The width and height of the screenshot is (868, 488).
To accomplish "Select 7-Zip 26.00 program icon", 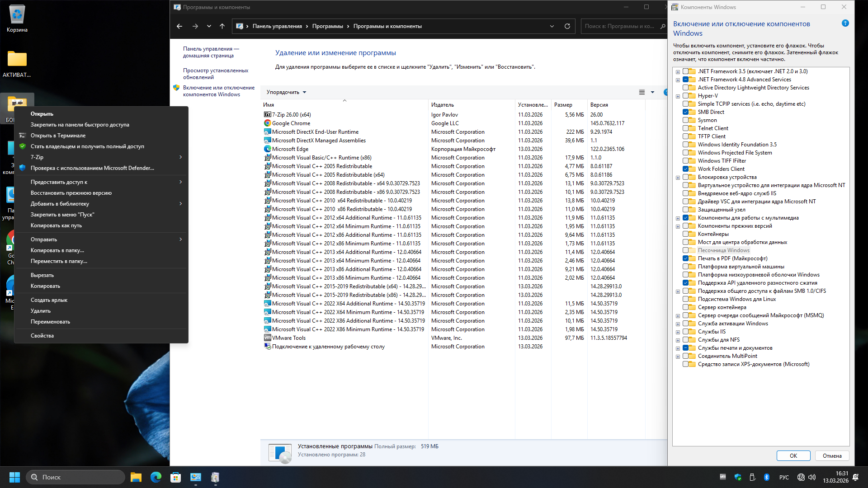I will [268, 115].
